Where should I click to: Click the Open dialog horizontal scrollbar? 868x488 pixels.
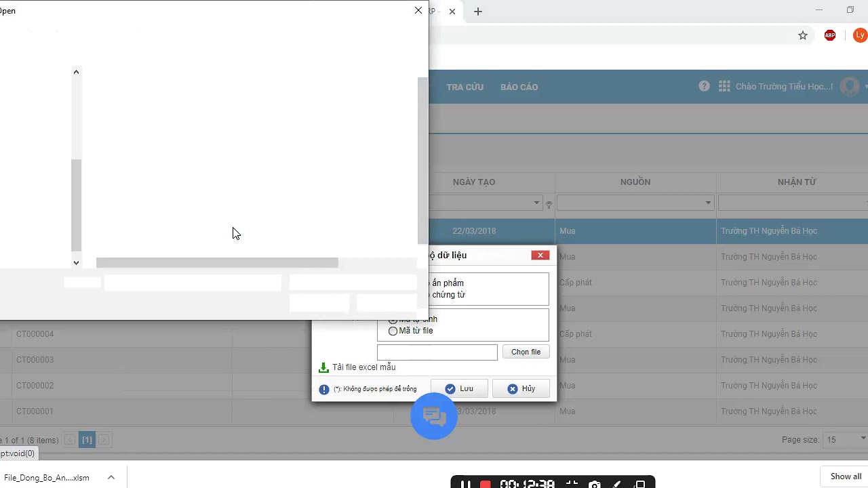point(217,263)
